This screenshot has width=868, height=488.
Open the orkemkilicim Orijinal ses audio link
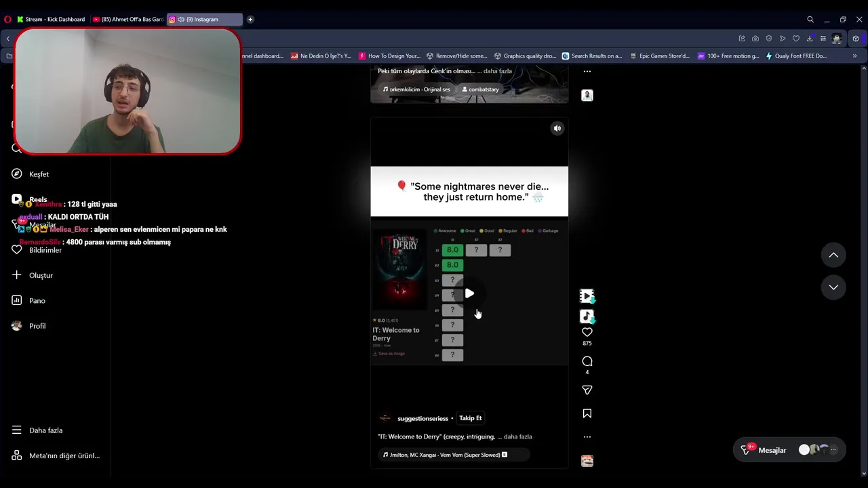(x=416, y=89)
